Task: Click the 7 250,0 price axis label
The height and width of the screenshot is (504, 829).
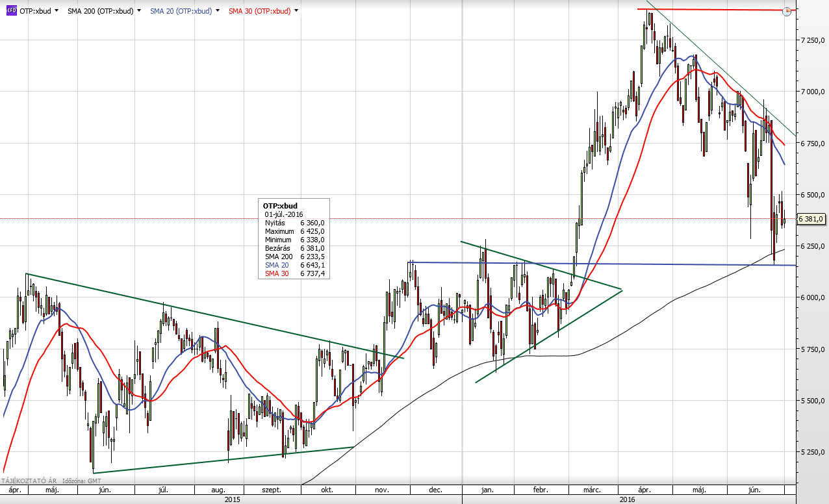Action: coord(813,40)
